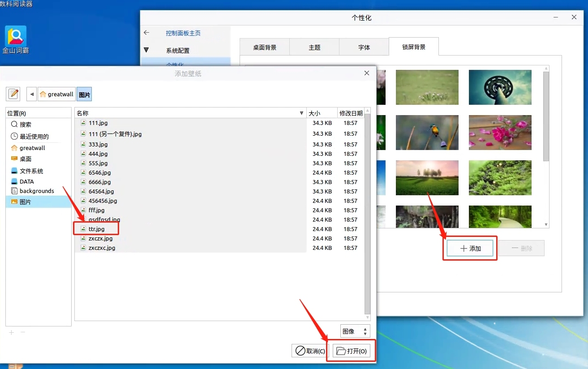Open 桌面 in the places sidebar

pos(39,159)
